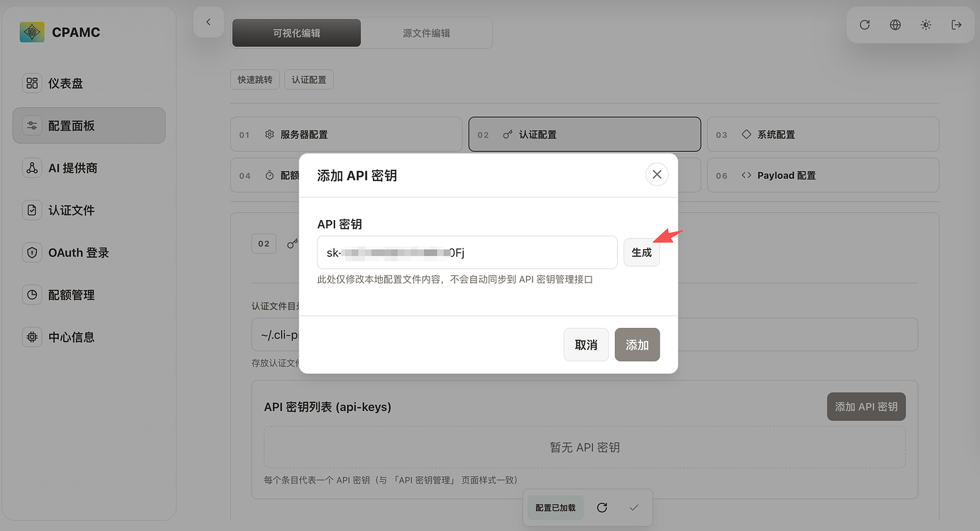Close the 添加 API 密钥 dialog
980x531 pixels.
click(x=657, y=175)
